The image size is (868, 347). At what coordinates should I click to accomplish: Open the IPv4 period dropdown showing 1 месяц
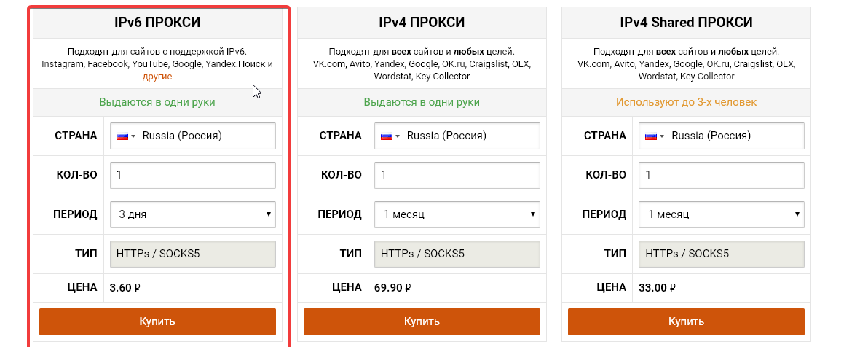(457, 214)
